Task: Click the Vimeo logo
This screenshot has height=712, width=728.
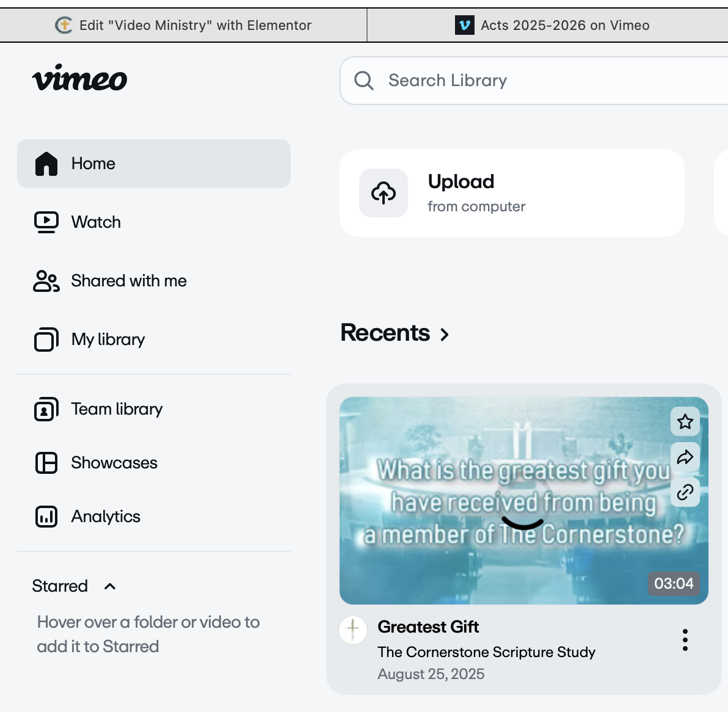Action: [79, 78]
